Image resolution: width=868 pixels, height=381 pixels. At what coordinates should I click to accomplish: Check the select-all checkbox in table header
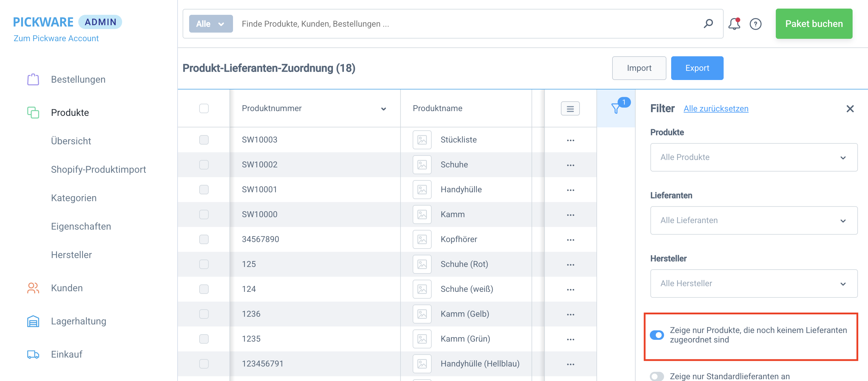click(x=204, y=108)
